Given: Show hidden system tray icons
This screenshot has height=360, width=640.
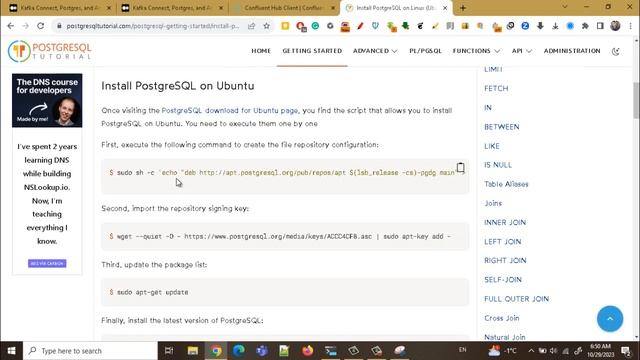Looking at the screenshot, I should click(531, 351).
